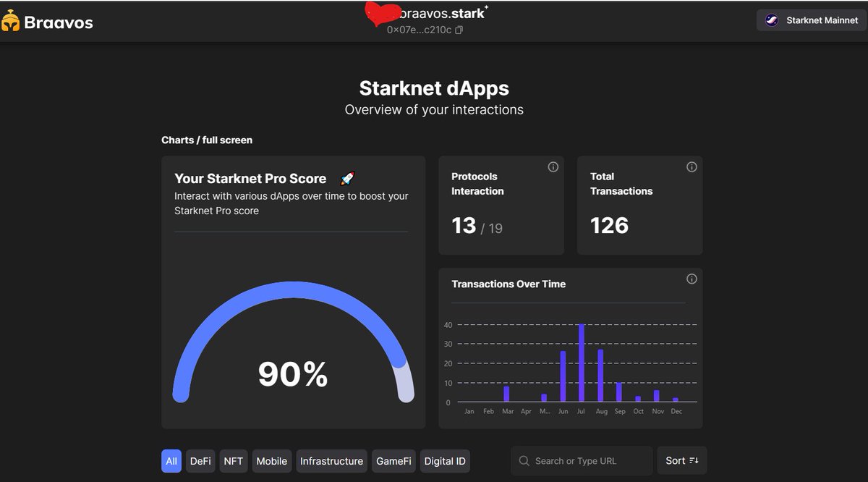
Task: Click the July bar in the transactions chart
Action: click(x=582, y=362)
